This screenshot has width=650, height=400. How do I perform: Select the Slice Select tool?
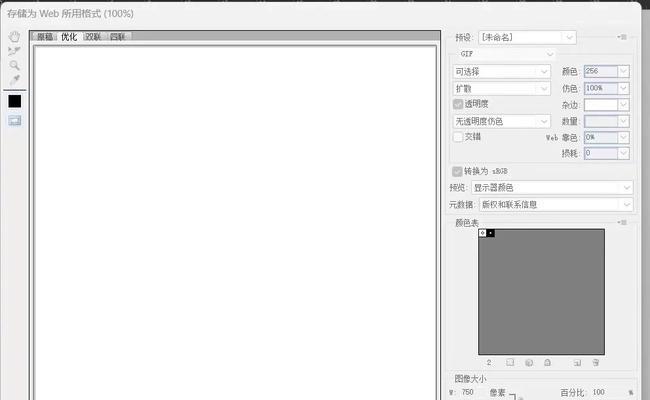point(15,51)
